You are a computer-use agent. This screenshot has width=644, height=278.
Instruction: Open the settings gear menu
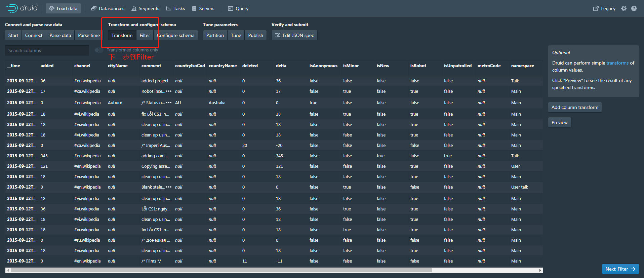624,8
